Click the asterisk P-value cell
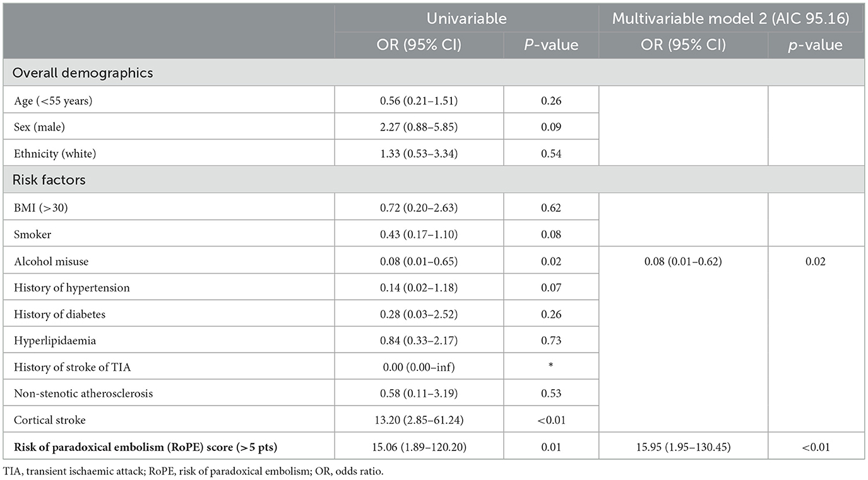The height and width of the screenshot is (480, 868). (x=551, y=366)
